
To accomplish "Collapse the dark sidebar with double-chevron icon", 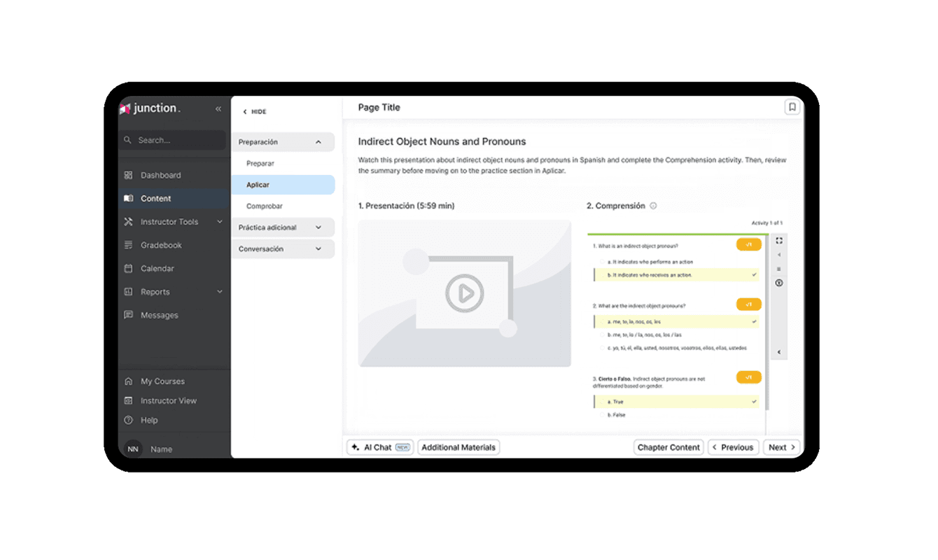I will (x=218, y=108).
